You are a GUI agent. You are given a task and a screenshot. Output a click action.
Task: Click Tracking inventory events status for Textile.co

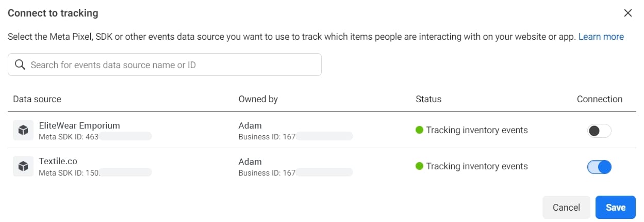pyautogui.click(x=477, y=166)
